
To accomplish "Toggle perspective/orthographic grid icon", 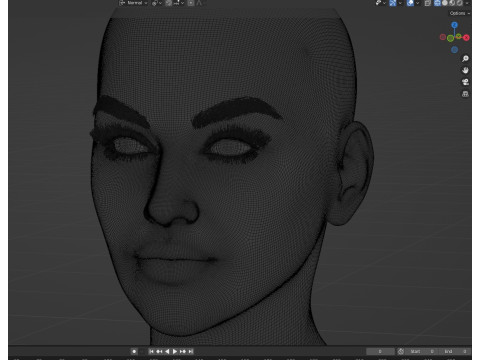I will [x=465, y=94].
